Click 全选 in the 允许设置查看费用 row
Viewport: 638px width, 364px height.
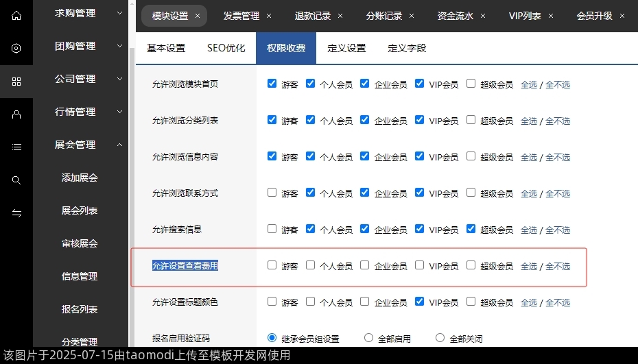point(528,266)
